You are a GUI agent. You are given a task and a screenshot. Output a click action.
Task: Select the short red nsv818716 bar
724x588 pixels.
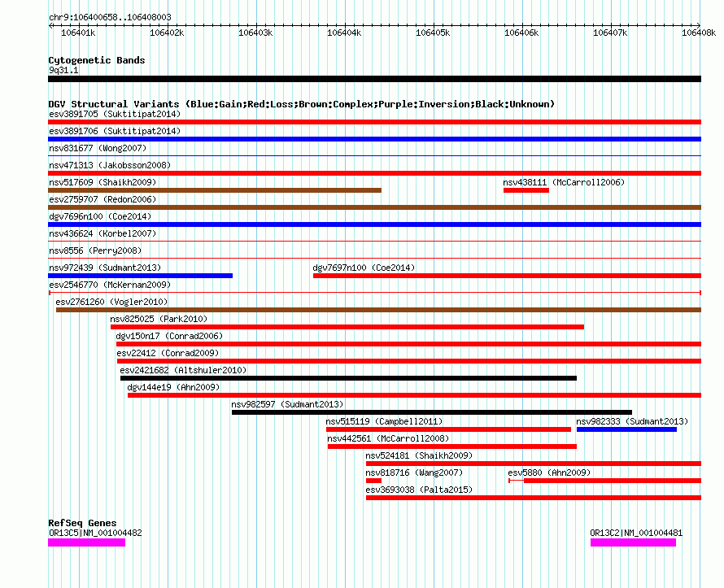(x=373, y=481)
